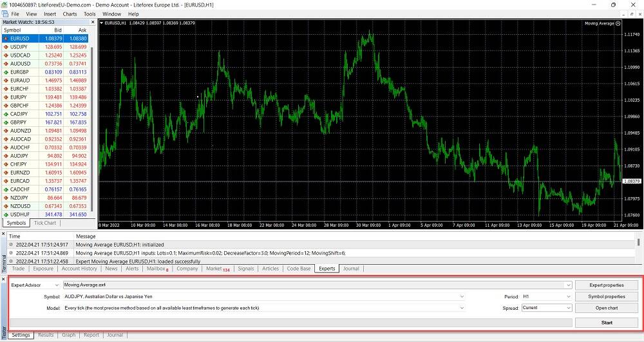Switch to the Tester Results tab

46,335
